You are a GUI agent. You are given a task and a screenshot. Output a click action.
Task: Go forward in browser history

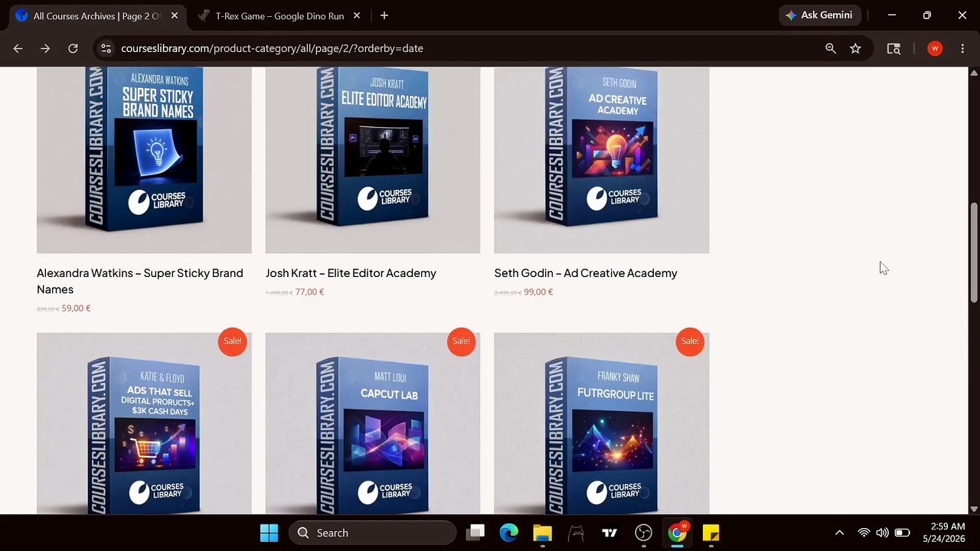pos(45,48)
